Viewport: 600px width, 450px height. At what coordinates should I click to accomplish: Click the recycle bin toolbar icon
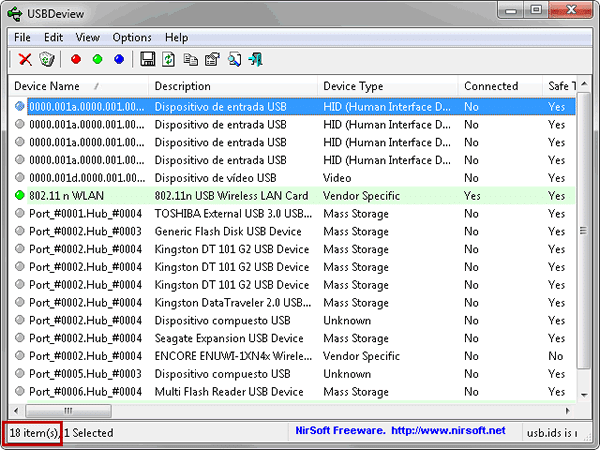pyautogui.click(x=47, y=59)
